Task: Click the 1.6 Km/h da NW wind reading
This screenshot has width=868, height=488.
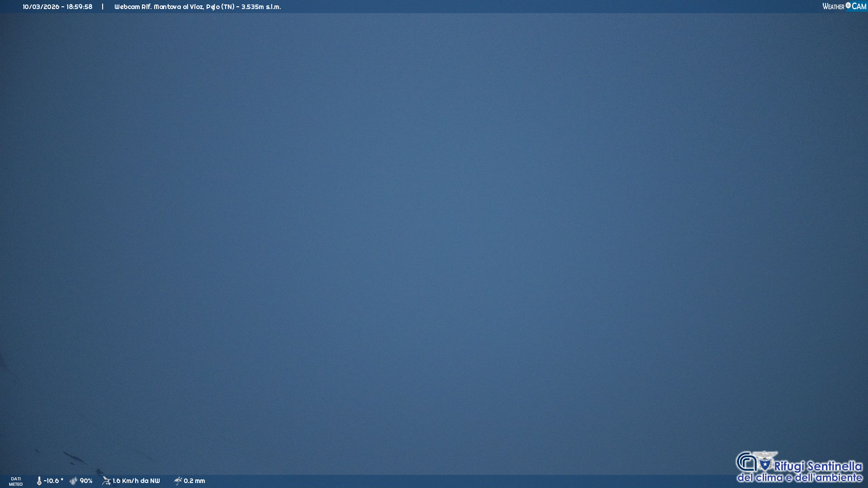Action: click(x=136, y=481)
